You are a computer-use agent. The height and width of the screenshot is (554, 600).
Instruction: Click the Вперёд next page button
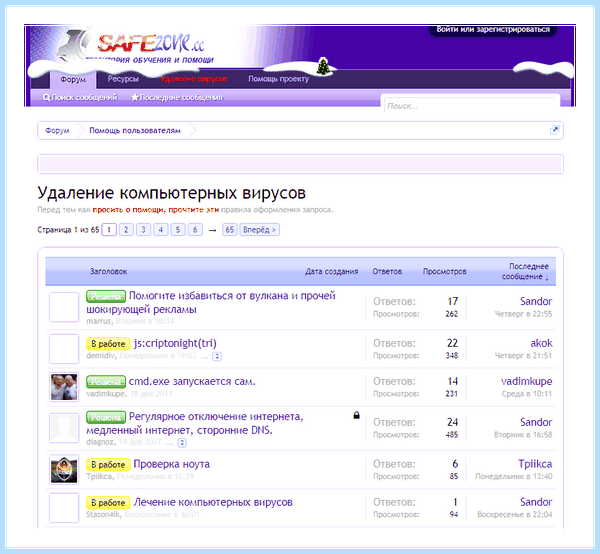tap(259, 230)
